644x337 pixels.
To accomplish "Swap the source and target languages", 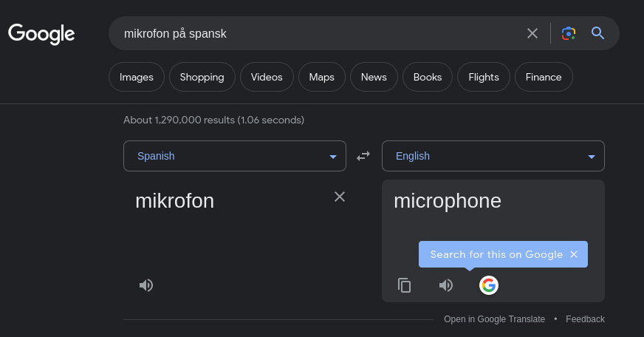I will [363, 156].
